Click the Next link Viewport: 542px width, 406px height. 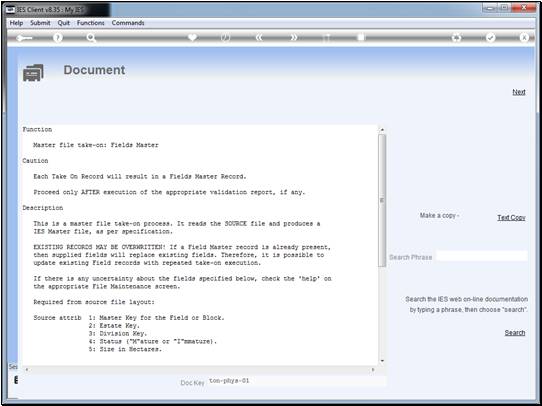click(x=519, y=92)
